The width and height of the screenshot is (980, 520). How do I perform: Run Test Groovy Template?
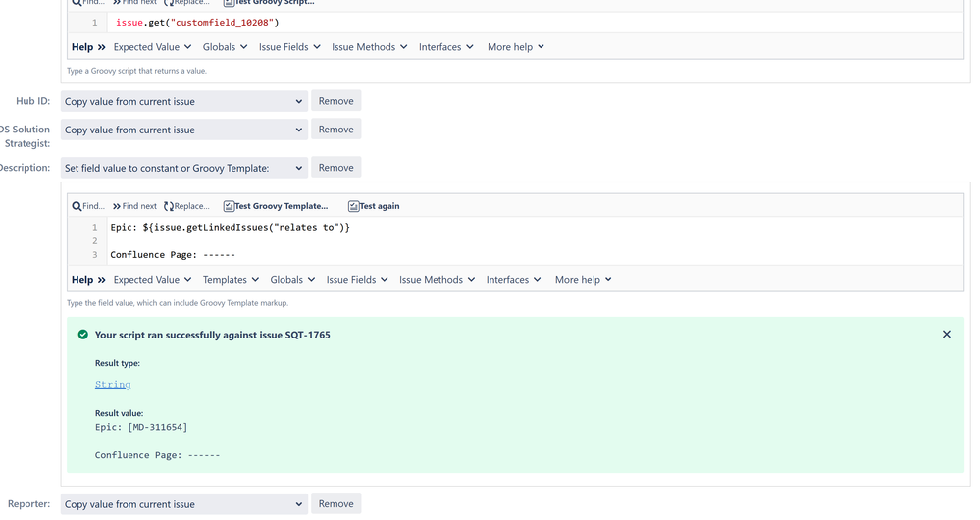pos(276,206)
